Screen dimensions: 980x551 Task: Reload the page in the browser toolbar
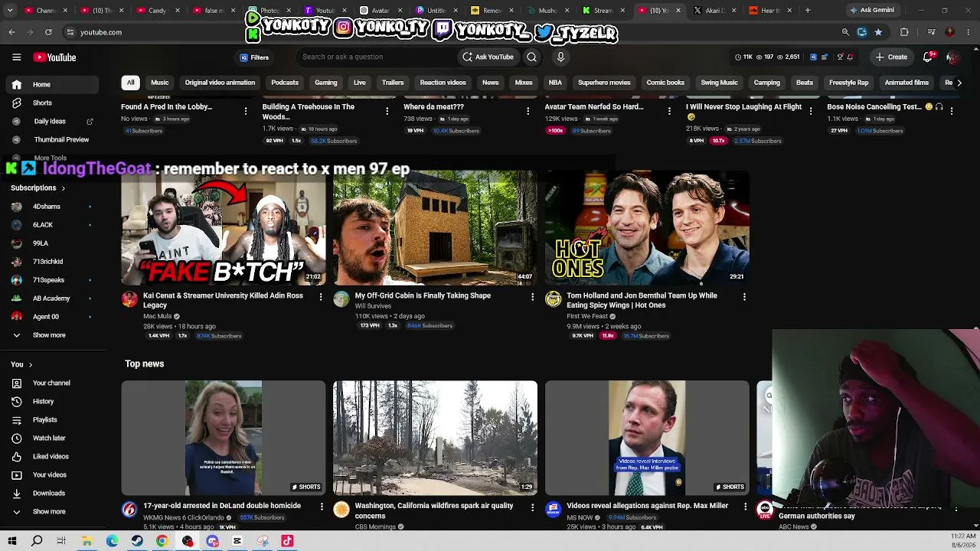[x=48, y=32]
